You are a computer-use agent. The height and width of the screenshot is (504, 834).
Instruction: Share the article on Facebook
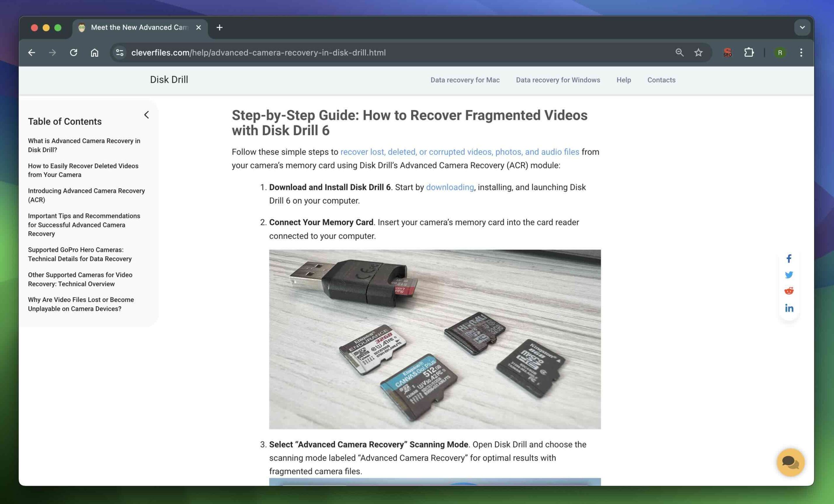[x=789, y=259]
